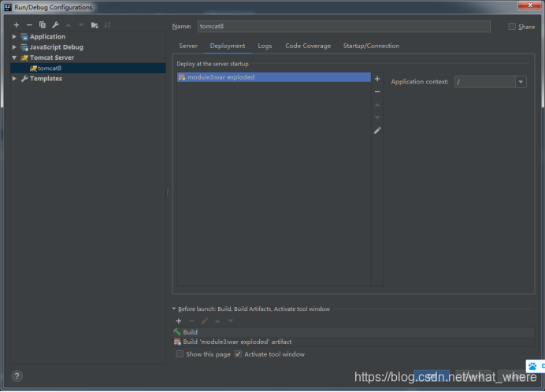Screen dimensions: 545x392
Task: Open the Startup/Connection tab
Action: tap(371, 46)
